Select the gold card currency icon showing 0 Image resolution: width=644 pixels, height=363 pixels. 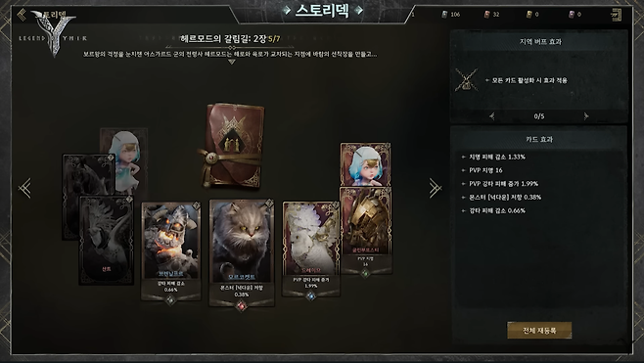[529, 15]
